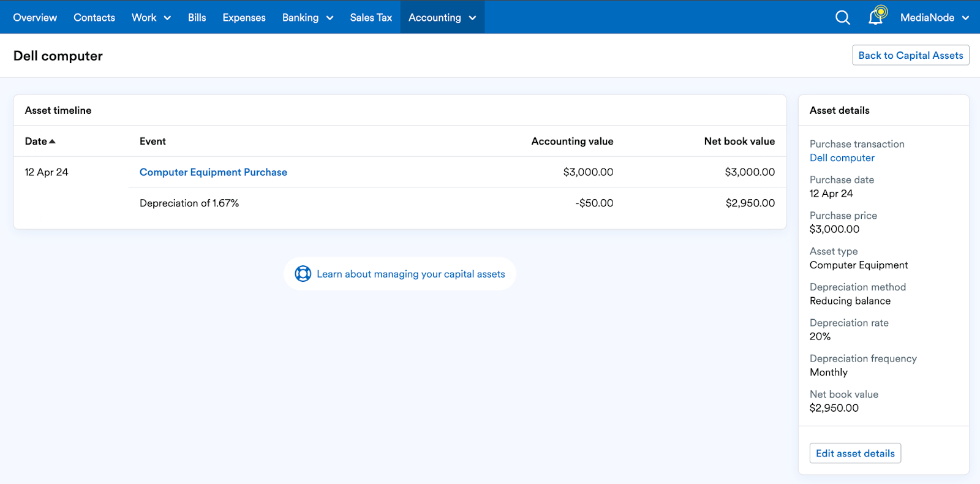980x484 pixels.
Task: Click the Dell computer page heading
Action: point(58,56)
